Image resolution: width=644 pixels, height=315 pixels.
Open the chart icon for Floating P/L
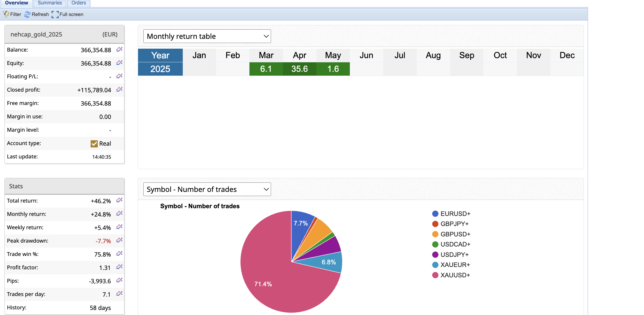click(119, 76)
